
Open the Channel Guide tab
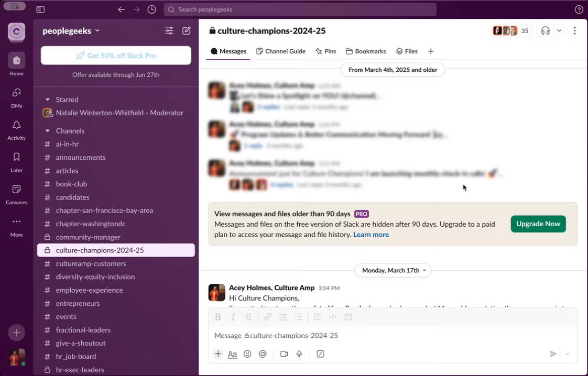[x=281, y=51]
